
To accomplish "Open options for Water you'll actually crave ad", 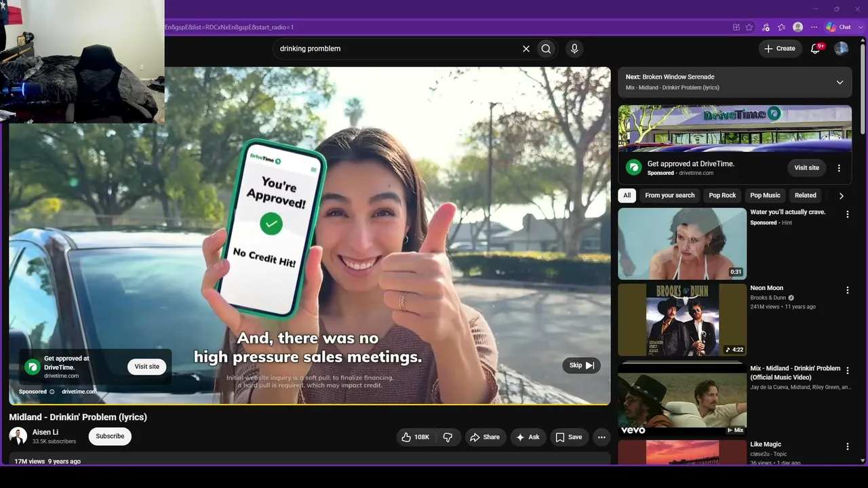I will click(x=847, y=214).
